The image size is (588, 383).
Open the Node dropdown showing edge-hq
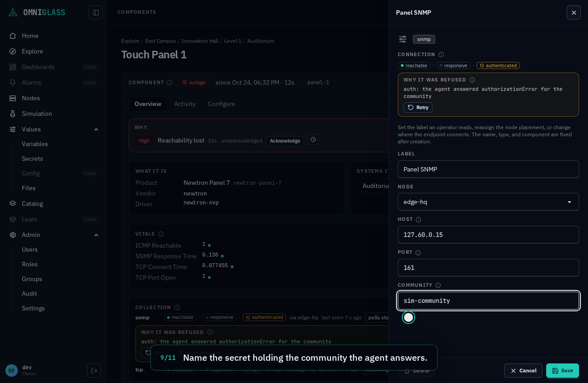(x=488, y=202)
